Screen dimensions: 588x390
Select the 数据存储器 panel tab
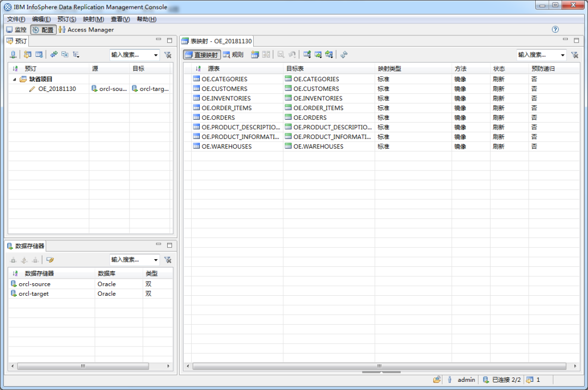(26, 246)
